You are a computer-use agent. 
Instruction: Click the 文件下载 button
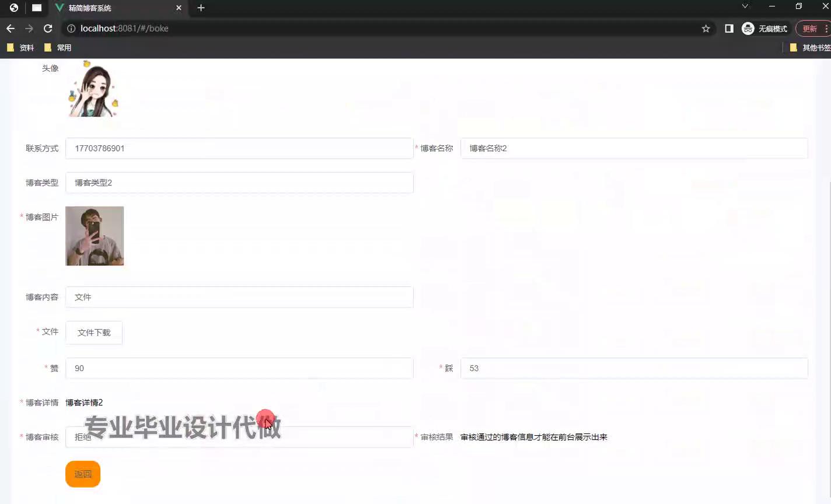pos(94,332)
